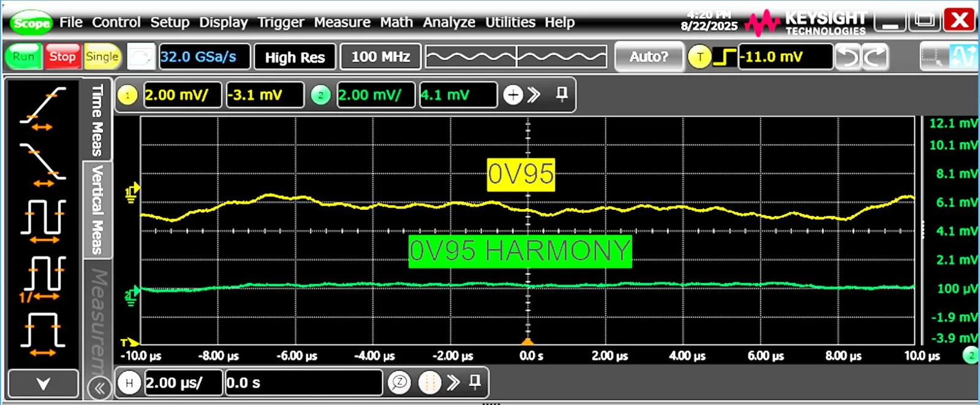Click the clear display icon next to Single
This screenshot has height=405, width=980.
pos(141,57)
